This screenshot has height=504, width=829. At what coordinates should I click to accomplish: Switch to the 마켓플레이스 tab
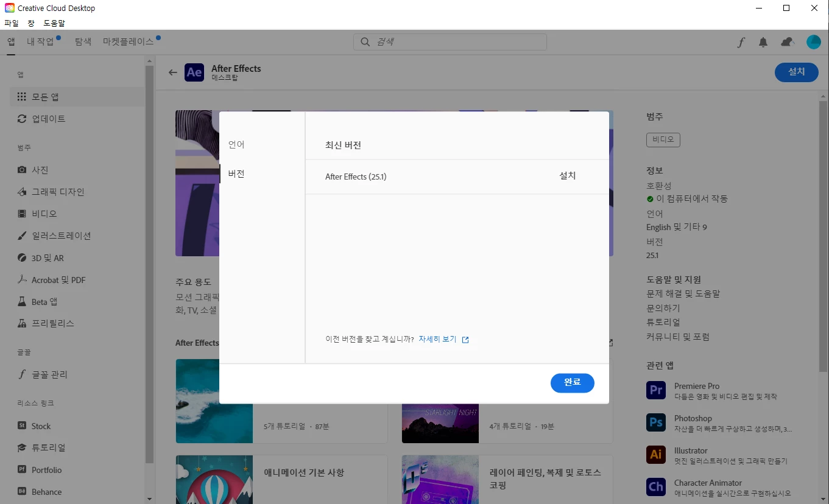[129, 42]
